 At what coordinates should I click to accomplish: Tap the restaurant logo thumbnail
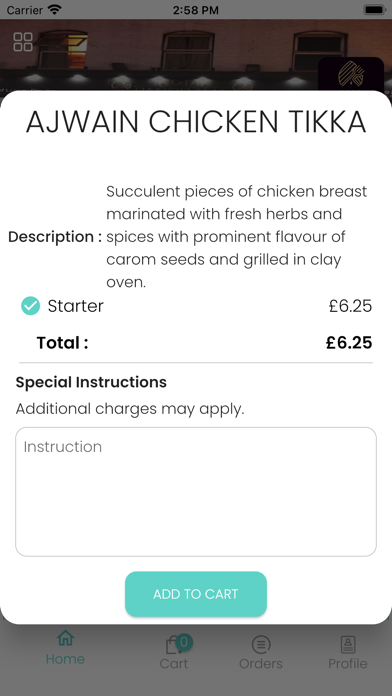point(351,74)
